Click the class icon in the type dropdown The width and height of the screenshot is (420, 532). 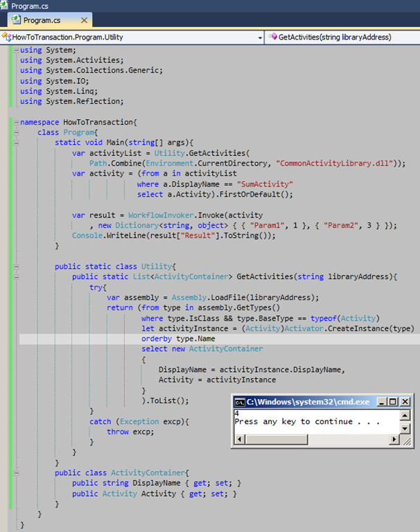[6, 37]
